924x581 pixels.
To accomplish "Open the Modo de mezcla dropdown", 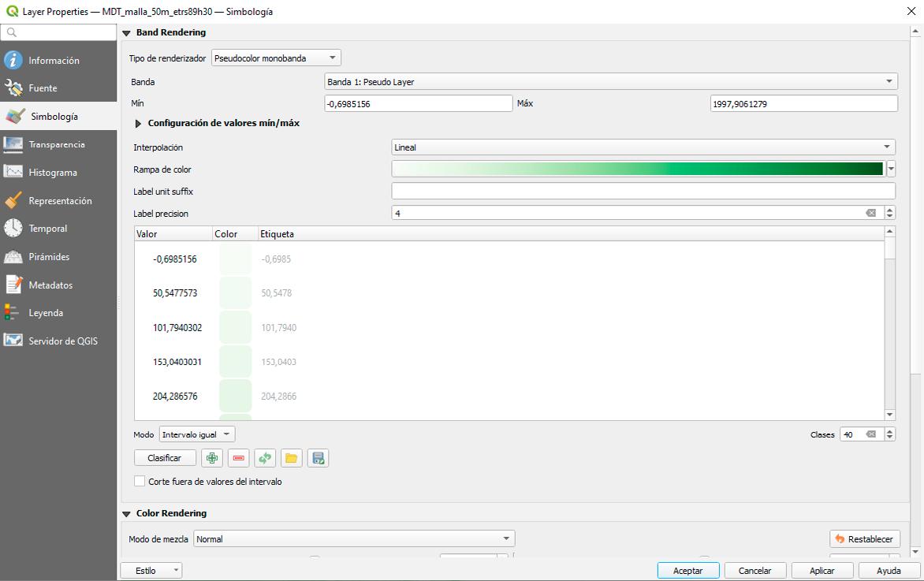I will pyautogui.click(x=354, y=538).
